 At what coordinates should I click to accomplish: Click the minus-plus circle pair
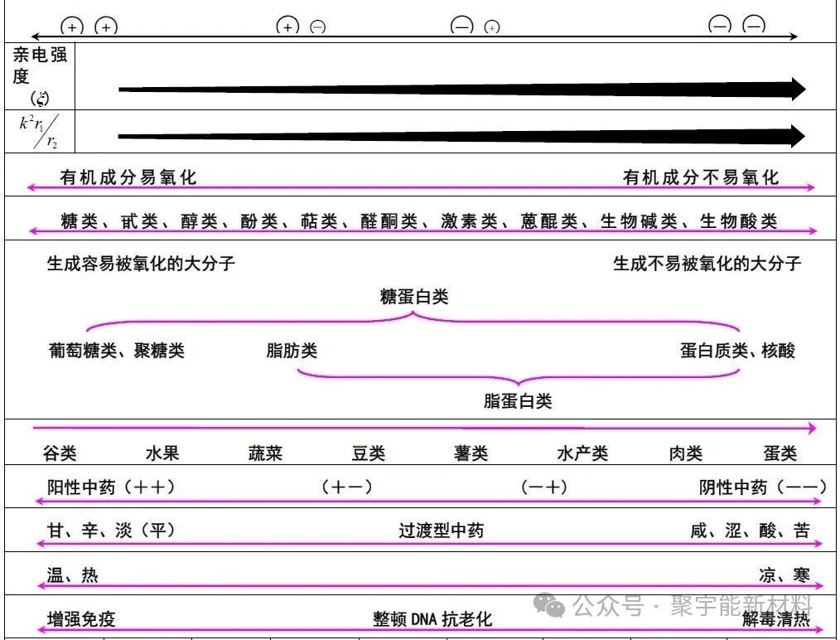pos(475,26)
